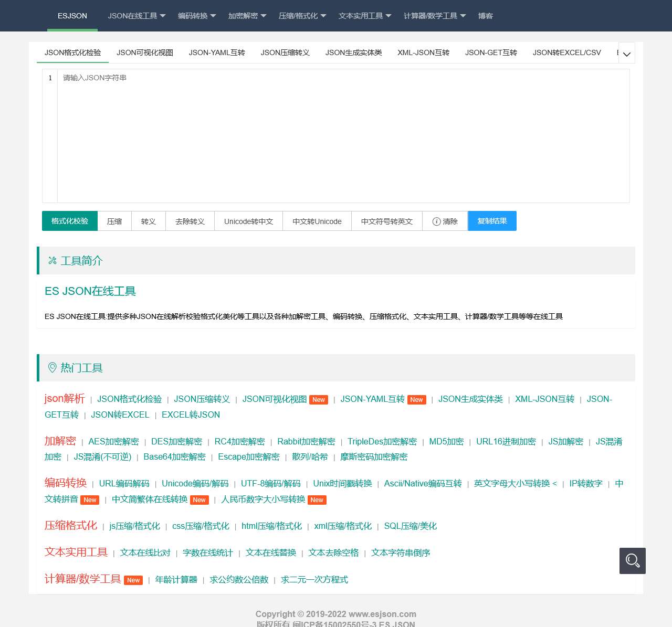Select the XML-JSON互转 tab
The height and width of the screenshot is (627, 672).
click(423, 52)
